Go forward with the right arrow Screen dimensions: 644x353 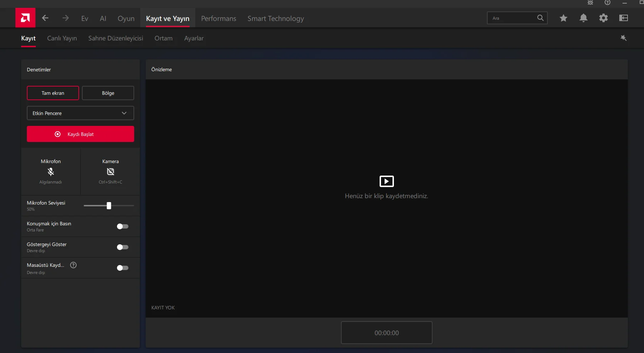click(65, 18)
